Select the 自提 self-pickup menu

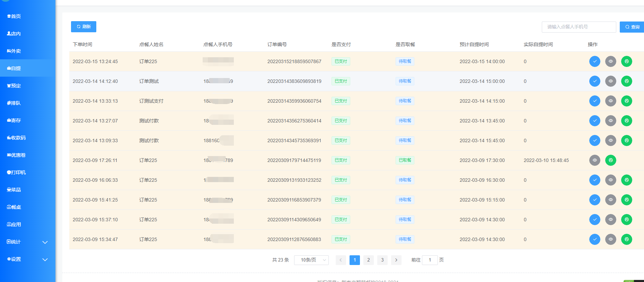click(28, 68)
